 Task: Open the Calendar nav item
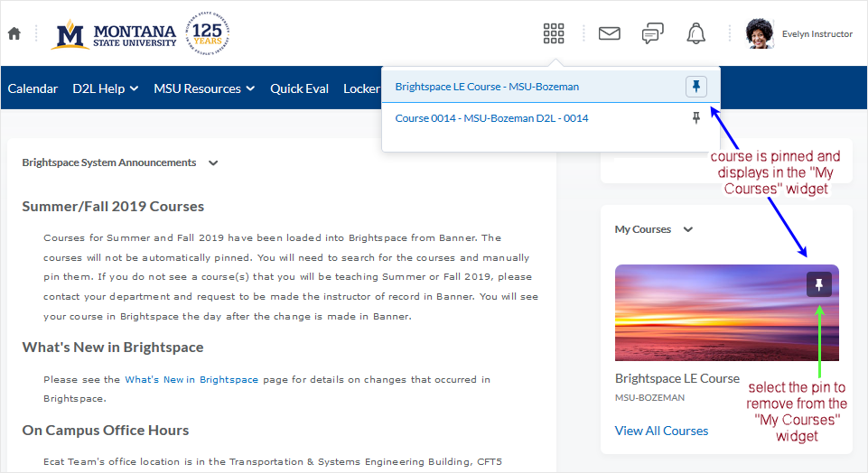click(x=33, y=88)
